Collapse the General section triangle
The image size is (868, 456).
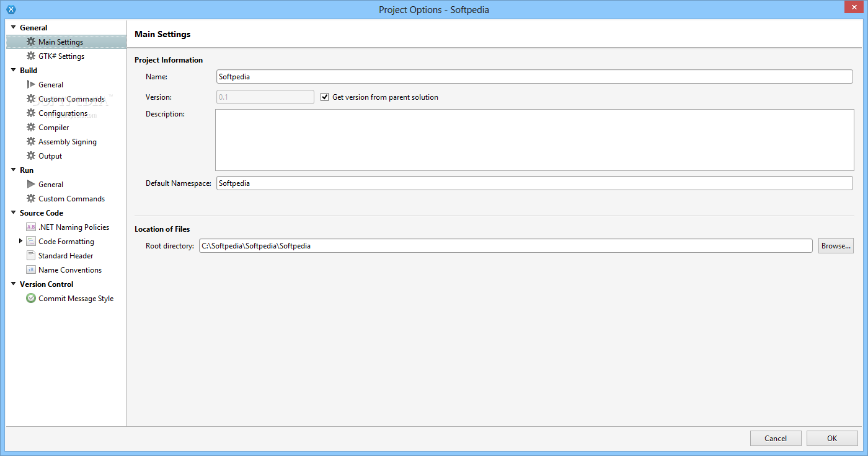point(13,27)
